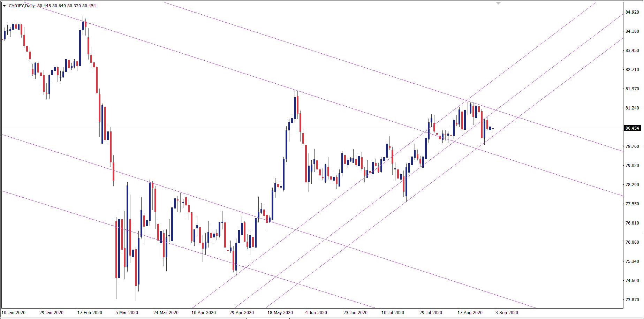The width and height of the screenshot is (644, 319).
Task: Click the 75.340 price scale label
Action: [x=632, y=261]
